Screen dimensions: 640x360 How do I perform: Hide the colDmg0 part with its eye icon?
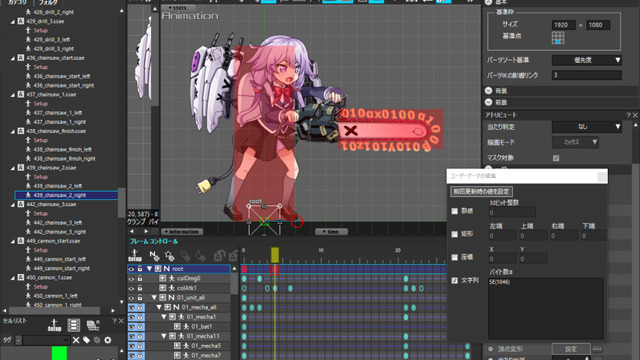click(131, 278)
